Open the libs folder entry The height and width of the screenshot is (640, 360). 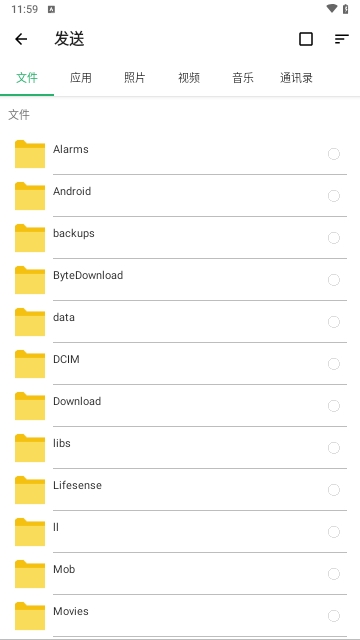pos(180,448)
